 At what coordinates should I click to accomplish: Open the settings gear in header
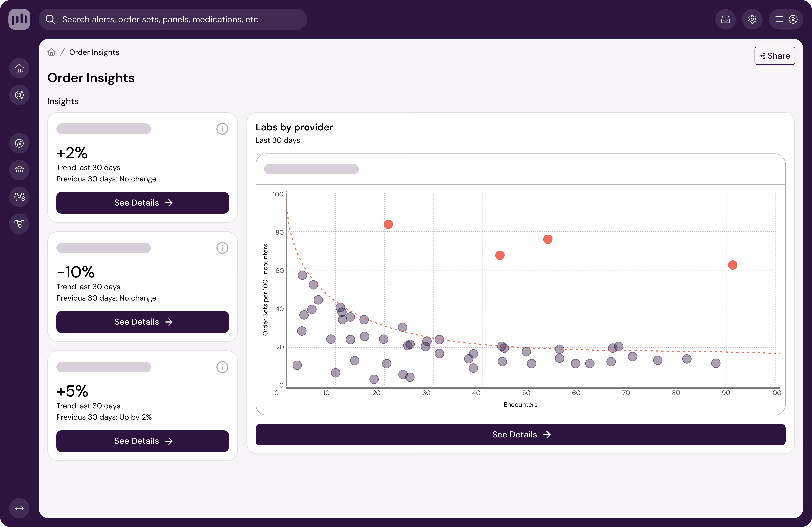pos(752,19)
